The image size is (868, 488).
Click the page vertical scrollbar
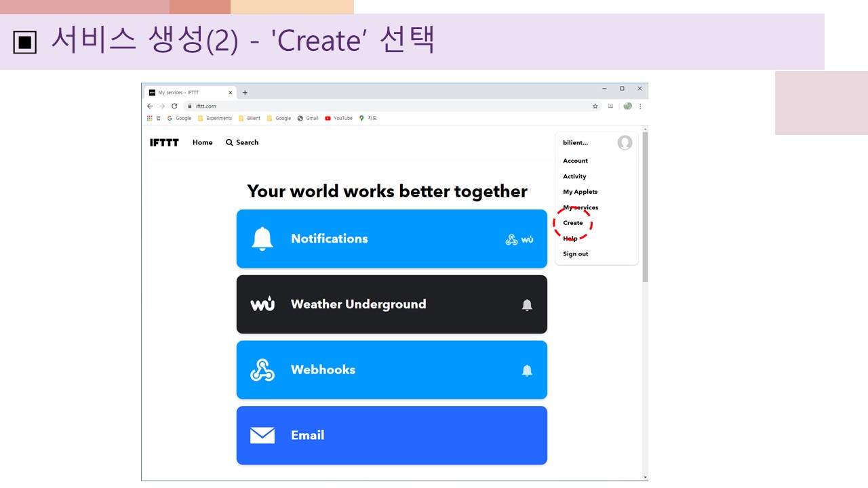point(645,207)
